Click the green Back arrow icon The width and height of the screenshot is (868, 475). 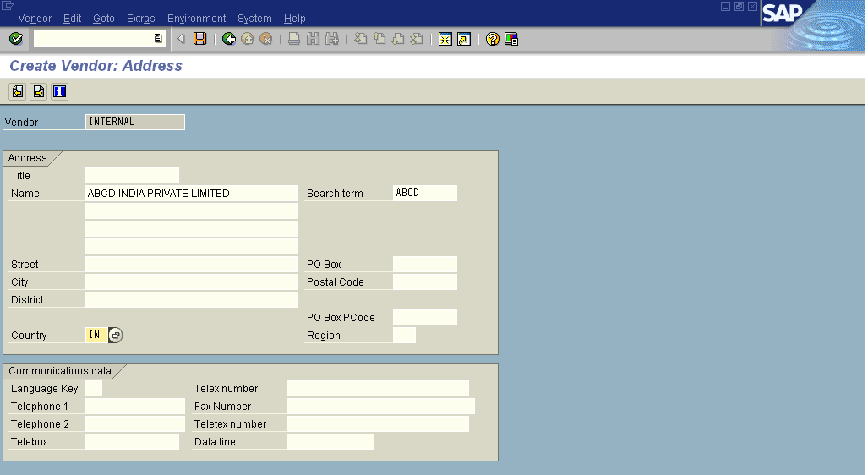228,39
